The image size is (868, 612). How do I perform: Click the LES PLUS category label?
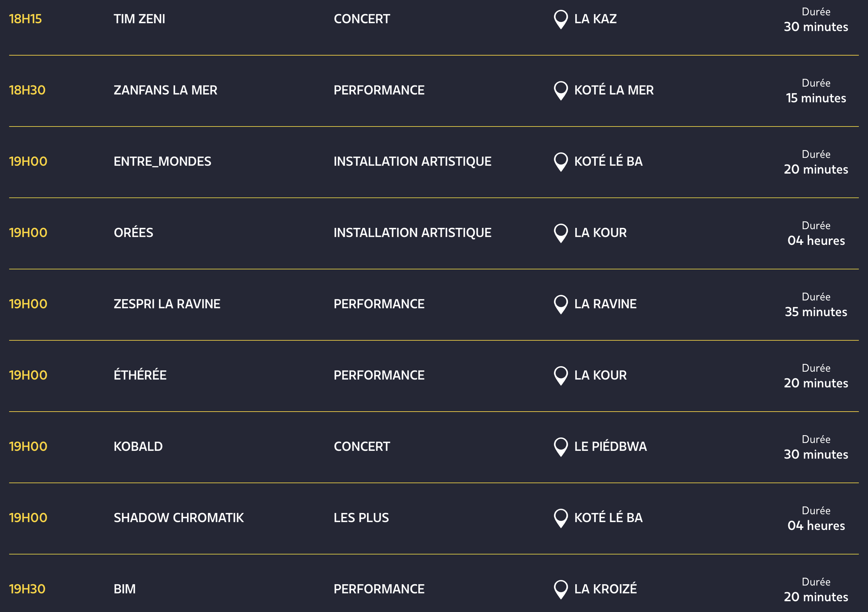tap(361, 518)
